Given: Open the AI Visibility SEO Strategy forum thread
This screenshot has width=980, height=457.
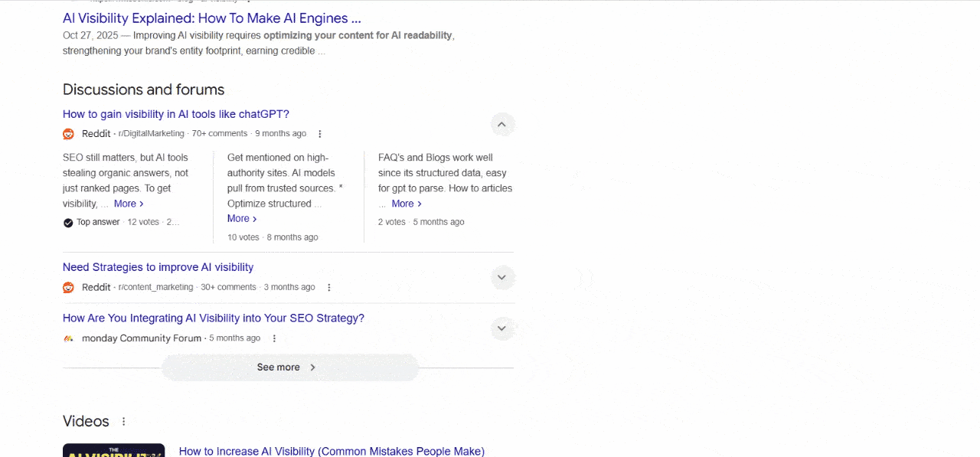Looking at the screenshot, I should 213,318.
